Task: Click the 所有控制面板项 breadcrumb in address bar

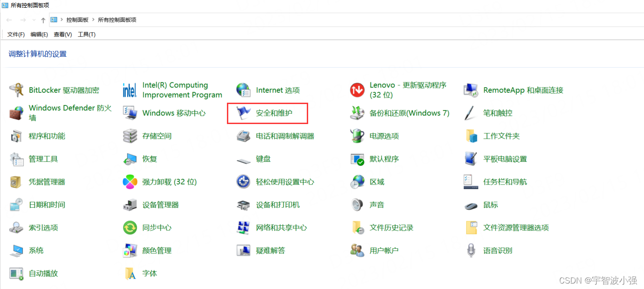Action: (117, 20)
